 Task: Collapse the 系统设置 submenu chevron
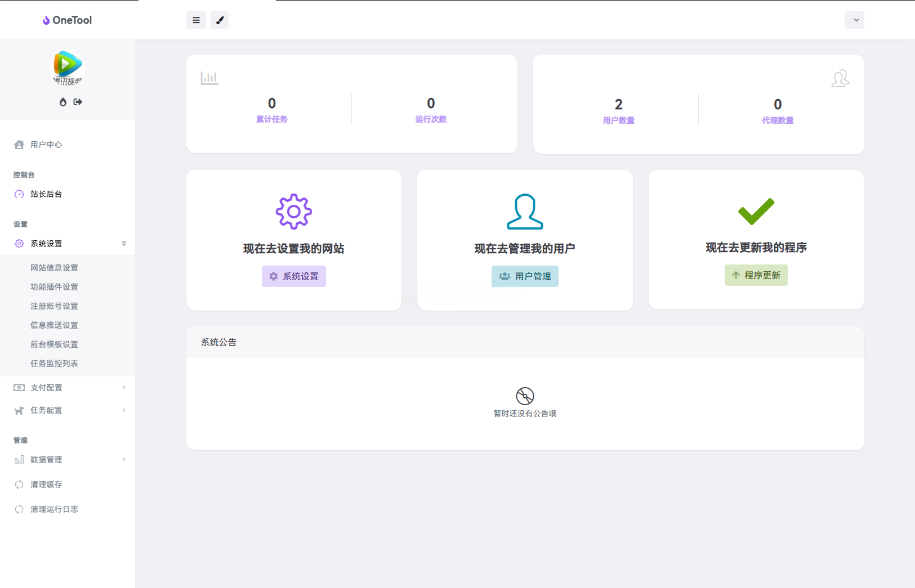123,243
